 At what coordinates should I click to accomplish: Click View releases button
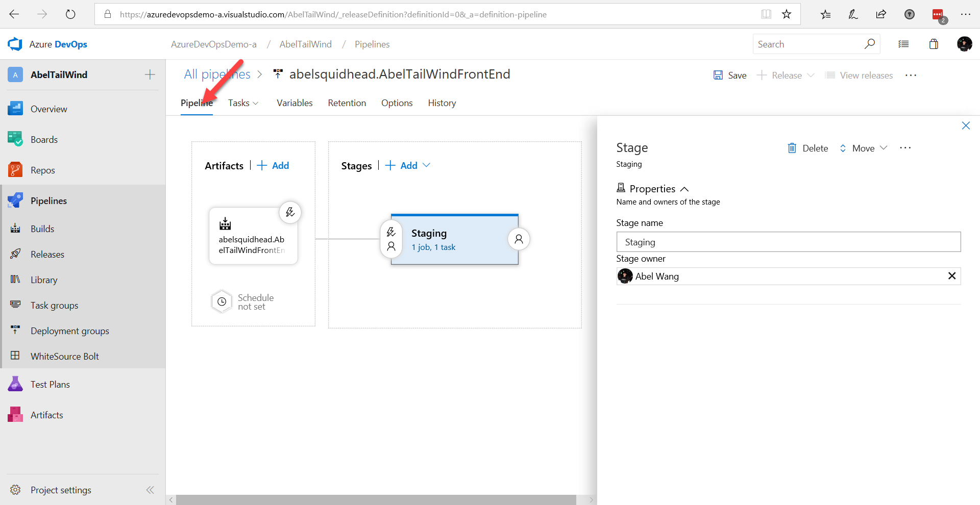click(x=859, y=75)
